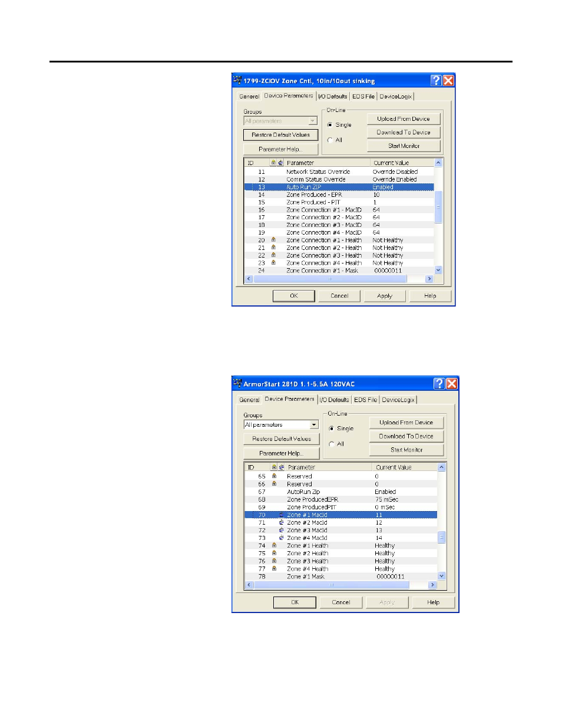
Task: Click the modified icon beside Zone #3 MacId
Action: [x=282, y=530]
